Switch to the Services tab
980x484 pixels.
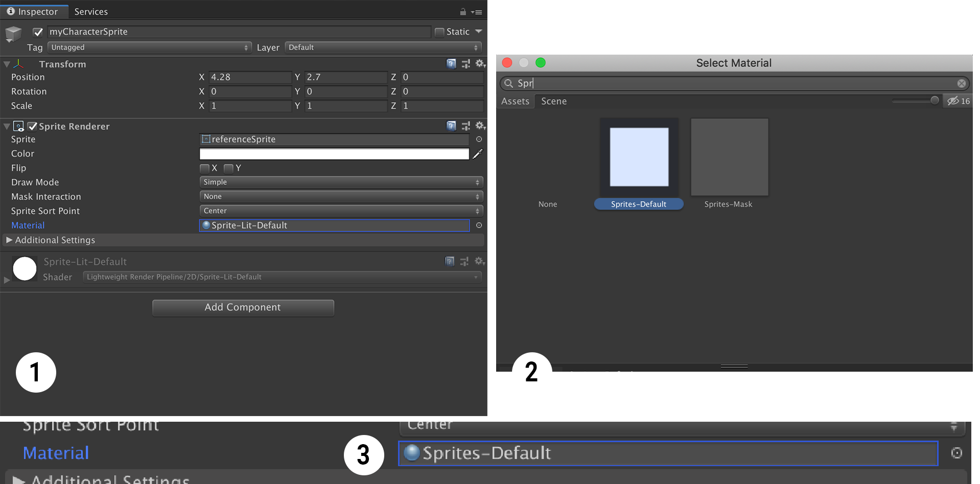pyautogui.click(x=90, y=11)
